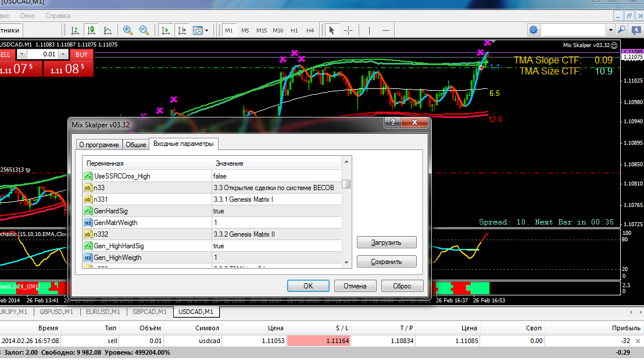Expand the templates dropdown arrow

pyautogui.click(x=206, y=30)
